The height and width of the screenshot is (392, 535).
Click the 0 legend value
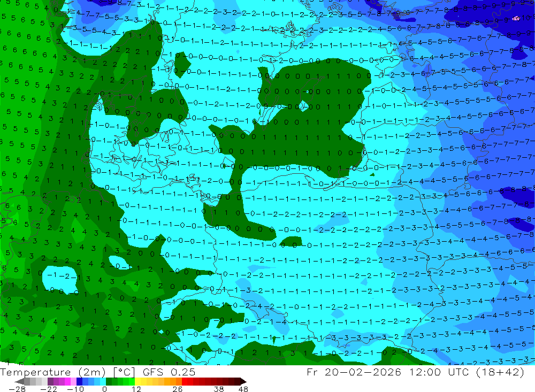pyautogui.click(x=104, y=389)
